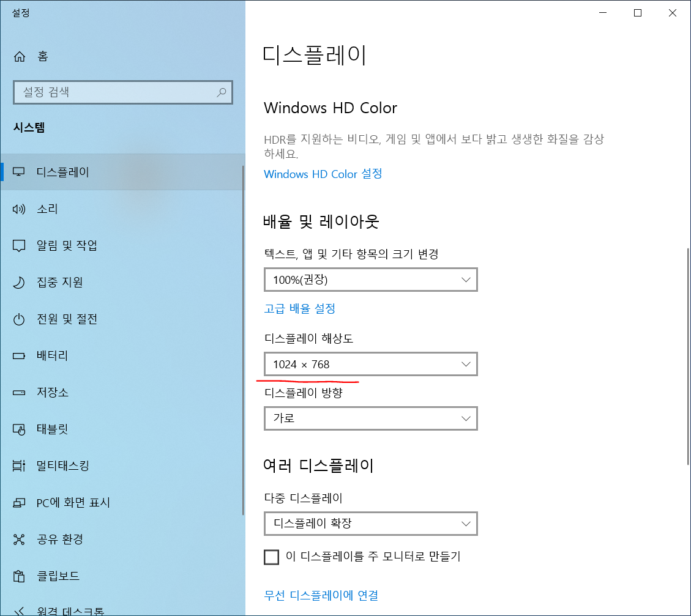Click the battery icon
Image resolution: width=691 pixels, height=616 pixels.
(x=18, y=356)
